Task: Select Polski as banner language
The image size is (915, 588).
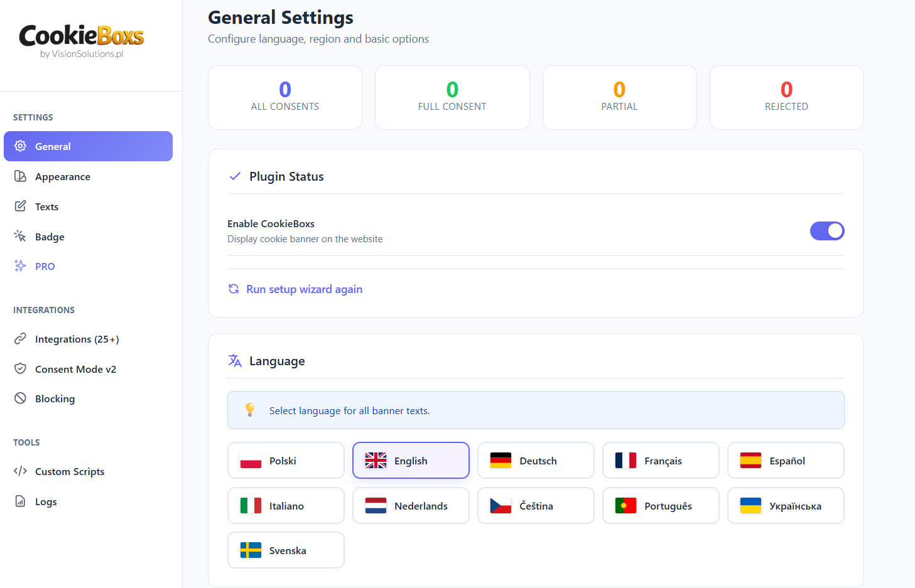Action: click(x=286, y=460)
